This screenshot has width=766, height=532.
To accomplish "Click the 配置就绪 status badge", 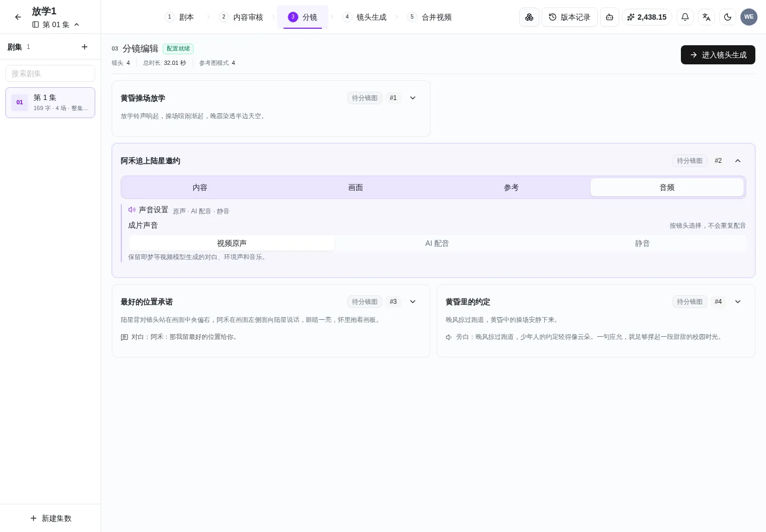I will (178, 48).
